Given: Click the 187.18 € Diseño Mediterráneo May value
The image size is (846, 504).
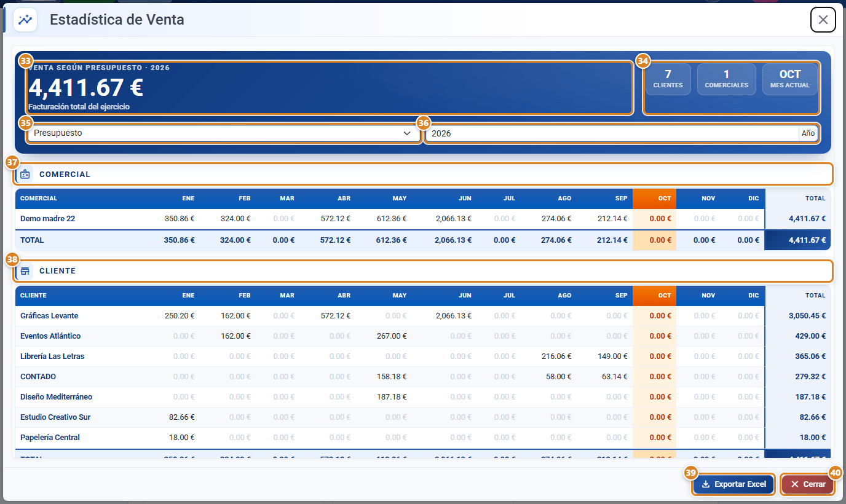Looking at the screenshot, I should point(392,397).
